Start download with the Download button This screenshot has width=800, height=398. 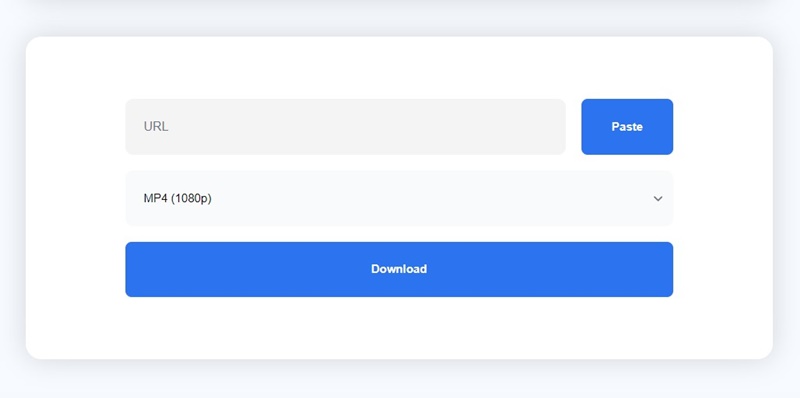tap(399, 269)
